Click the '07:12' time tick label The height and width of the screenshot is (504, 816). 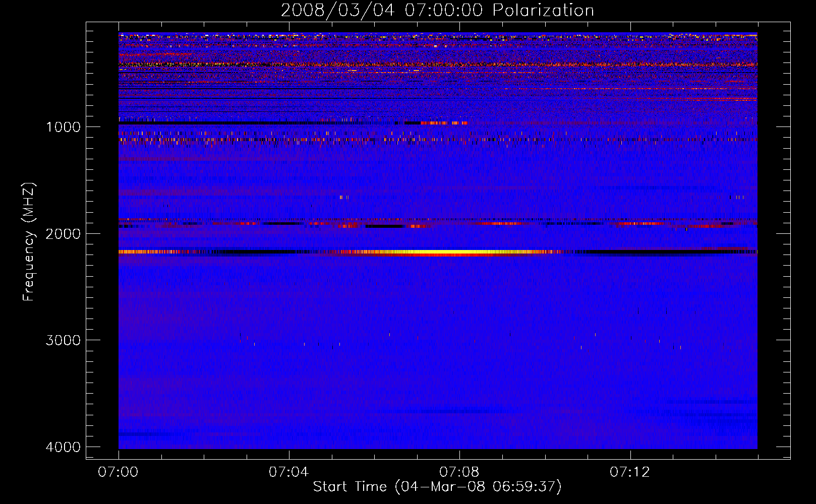(x=630, y=472)
